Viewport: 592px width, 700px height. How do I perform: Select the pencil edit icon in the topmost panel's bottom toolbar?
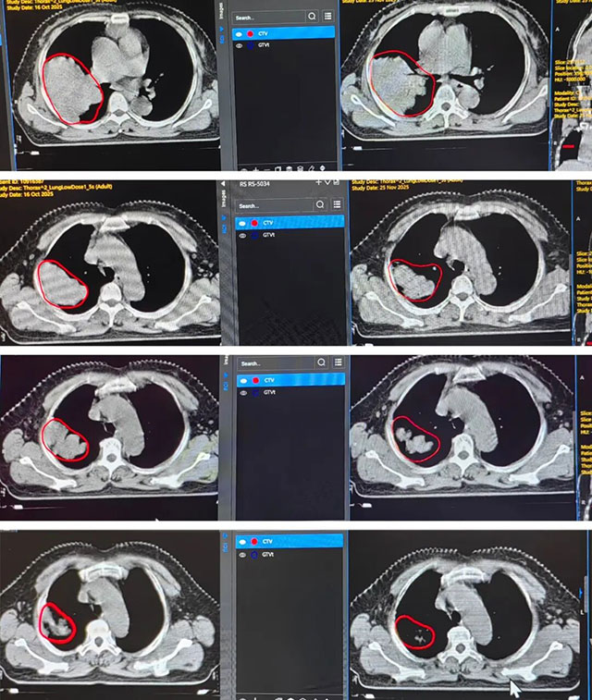(x=312, y=169)
